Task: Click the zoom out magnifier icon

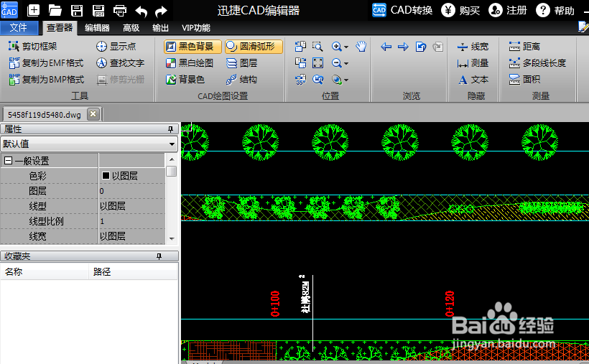Action: tap(337, 62)
